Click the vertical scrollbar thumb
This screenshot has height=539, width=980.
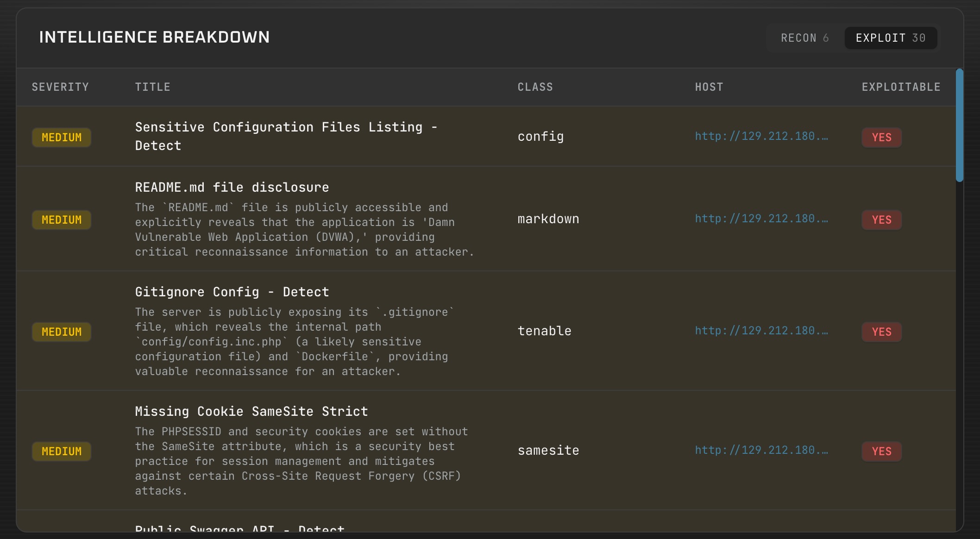tap(959, 125)
